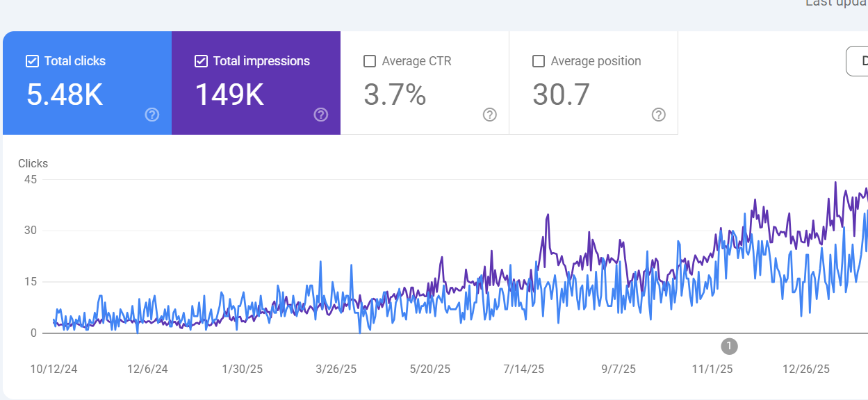The image size is (868, 400).
Task: Select the 149K total impressions value
Action: pyautogui.click(x=229, y=94)
